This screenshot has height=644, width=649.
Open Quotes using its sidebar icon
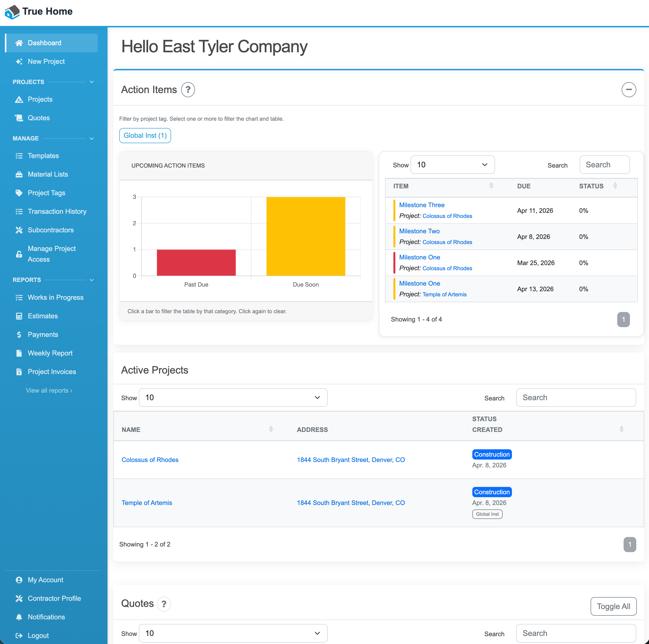[x=19, y=118]
